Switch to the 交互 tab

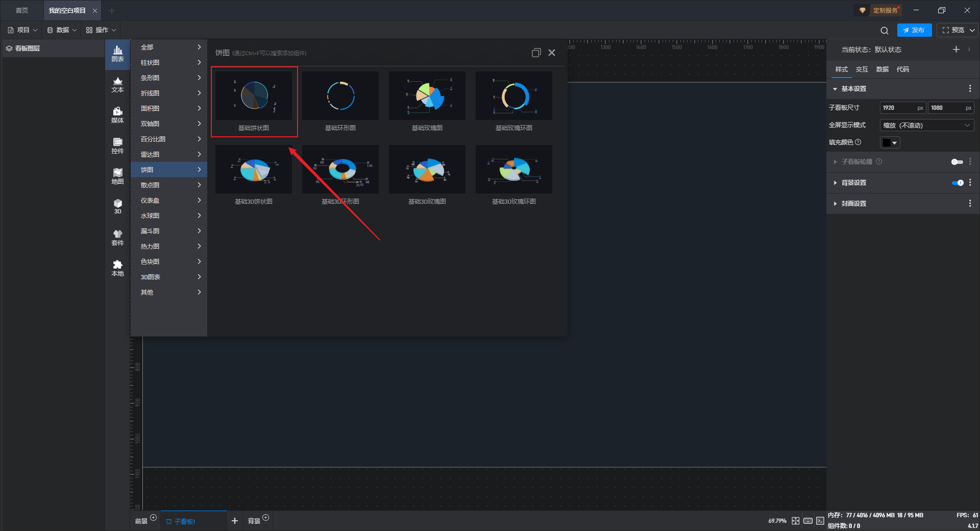coord(862,69)
